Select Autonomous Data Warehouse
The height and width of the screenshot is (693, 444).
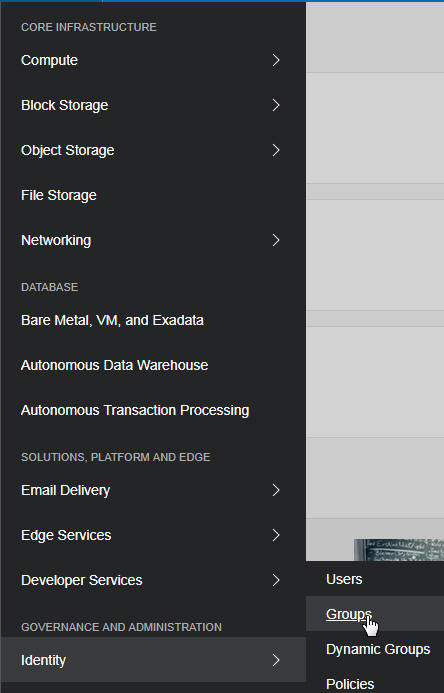(x=114, y=365)
